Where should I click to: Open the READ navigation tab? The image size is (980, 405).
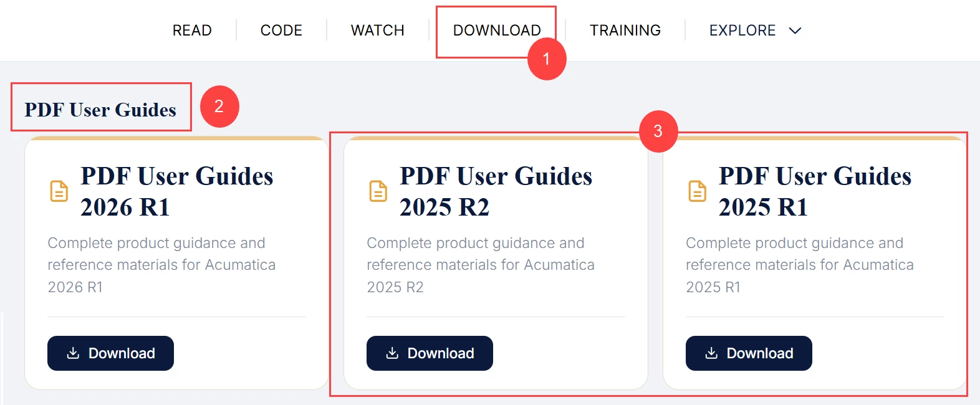point(192,30)
